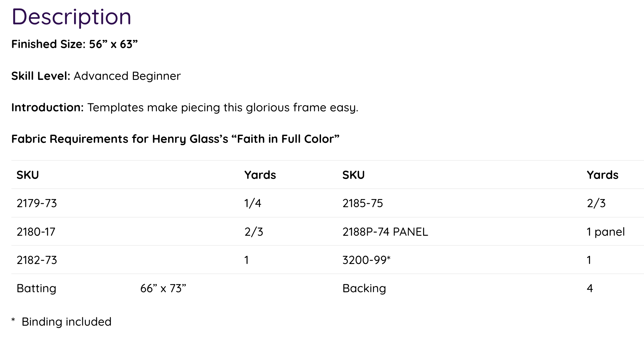644x339 pixels.
Task: Click the first SKU column header
Action: (28, 175)
